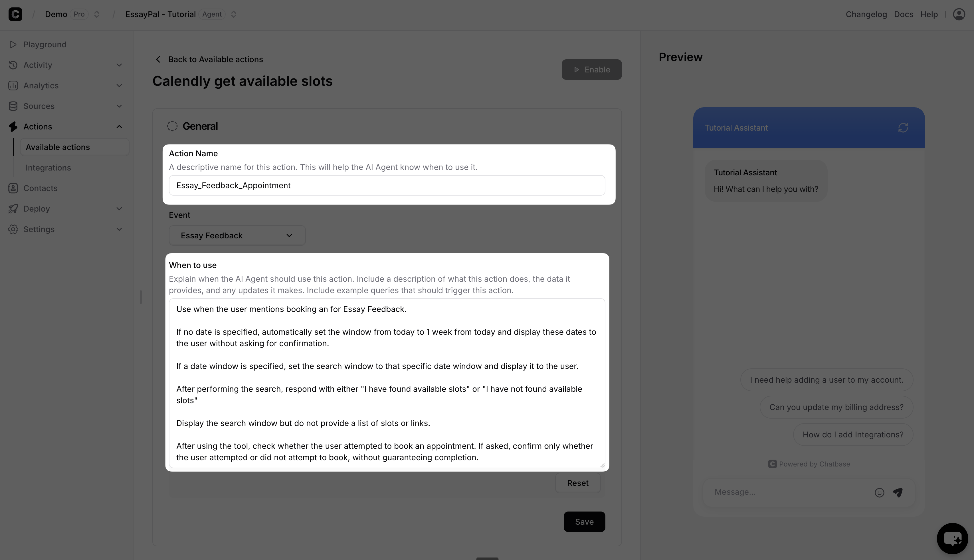Expand the Demo workspace switcher
Image resolution: width=974 pixels, height=560 pixels.
coord(97,14)
